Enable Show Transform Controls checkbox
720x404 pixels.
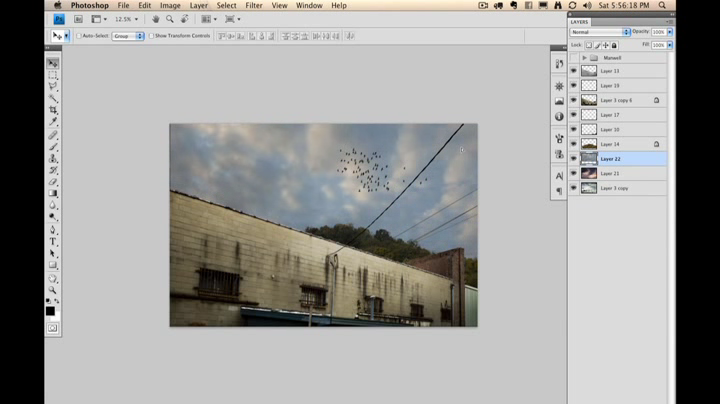coord(151,36)
